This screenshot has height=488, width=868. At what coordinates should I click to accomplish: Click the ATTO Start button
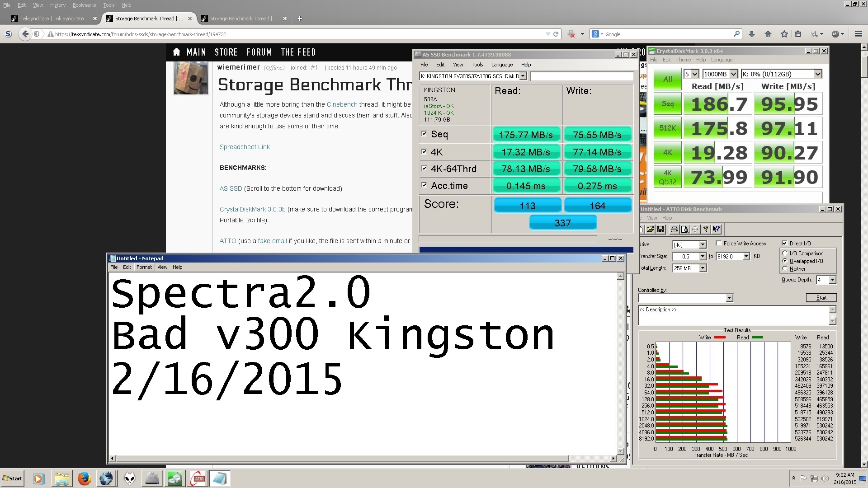[821, 298]
